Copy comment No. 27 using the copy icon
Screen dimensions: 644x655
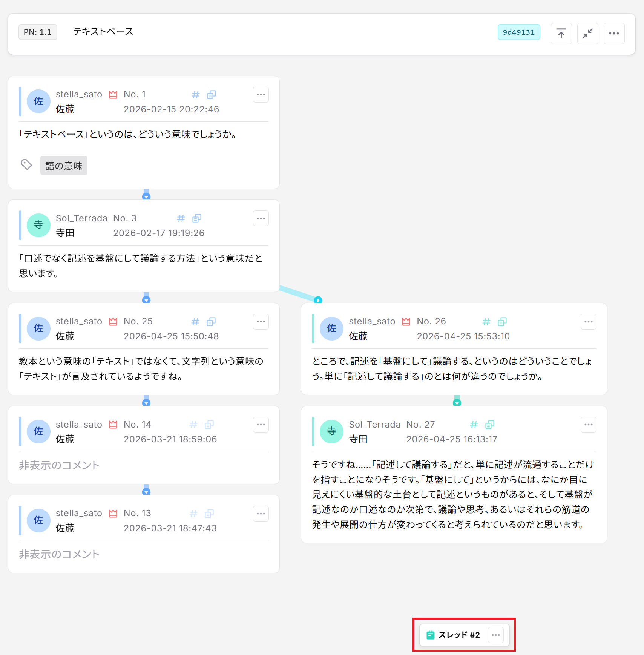(x=490, y=425)
